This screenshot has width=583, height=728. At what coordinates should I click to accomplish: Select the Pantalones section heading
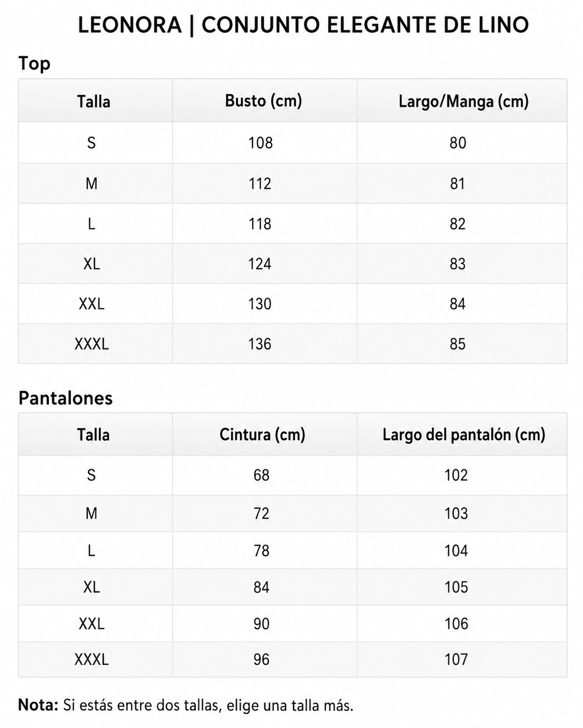pyautogui.click(x=65, y=398)
